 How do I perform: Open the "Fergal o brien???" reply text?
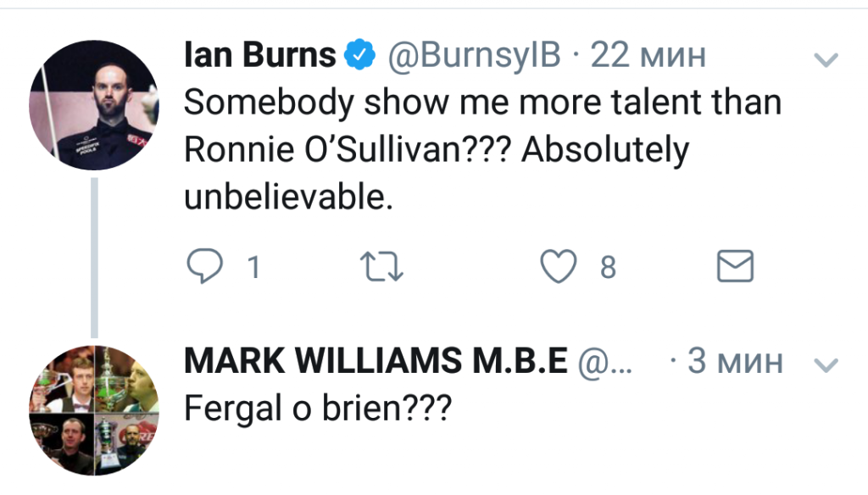point(318,409)
